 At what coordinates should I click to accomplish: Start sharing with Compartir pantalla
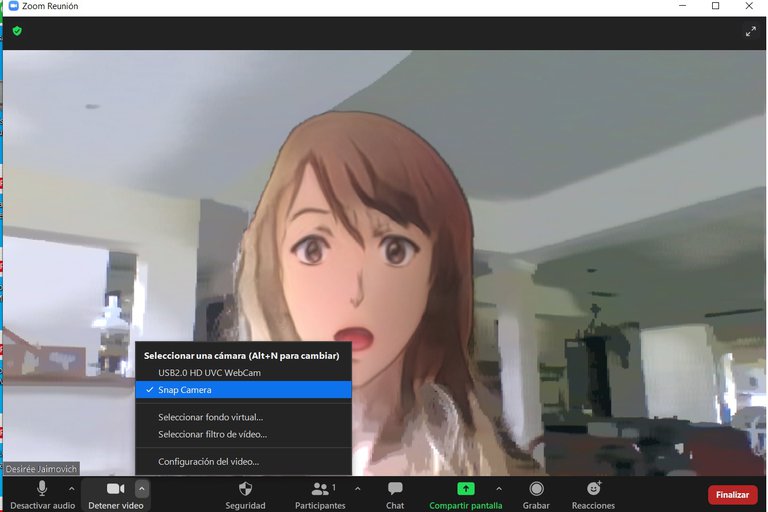[465, 495]
